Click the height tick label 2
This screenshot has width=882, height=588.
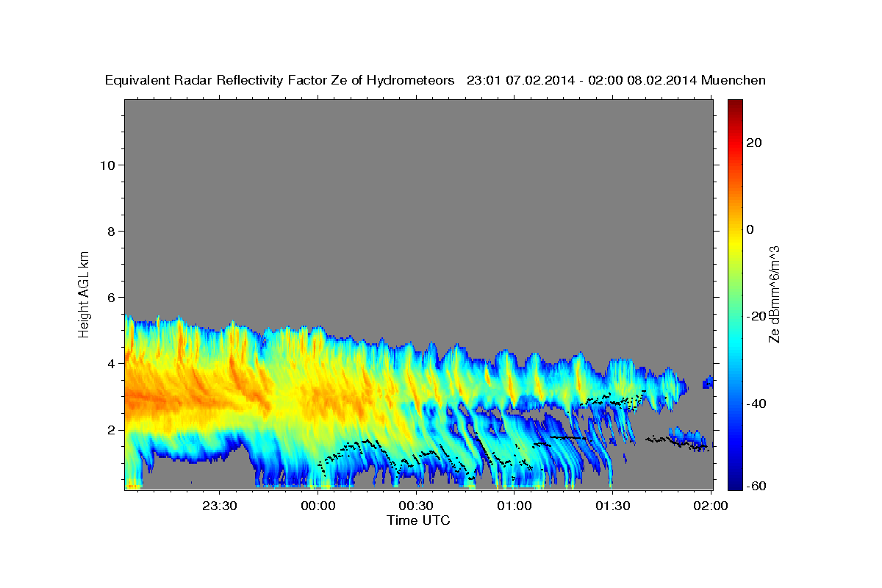(x=111, y=429)
